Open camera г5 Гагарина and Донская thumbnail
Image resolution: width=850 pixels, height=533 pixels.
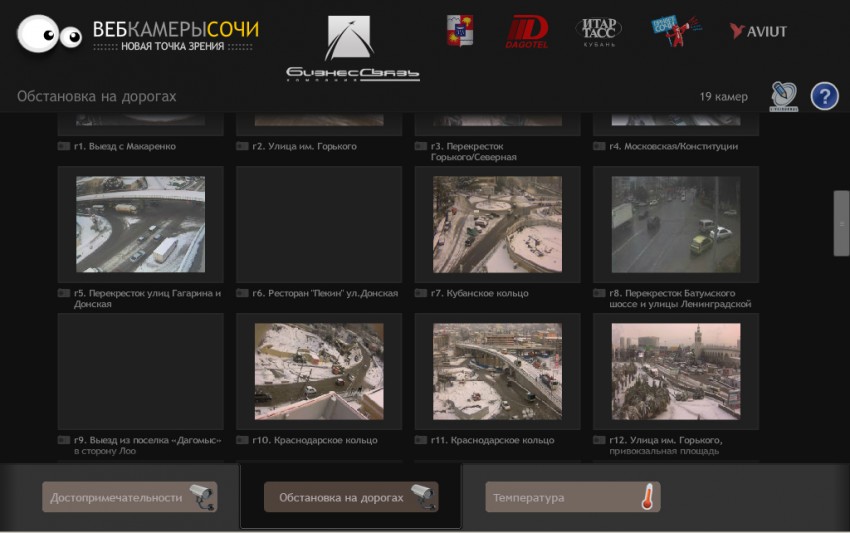(x=140, y=225)
